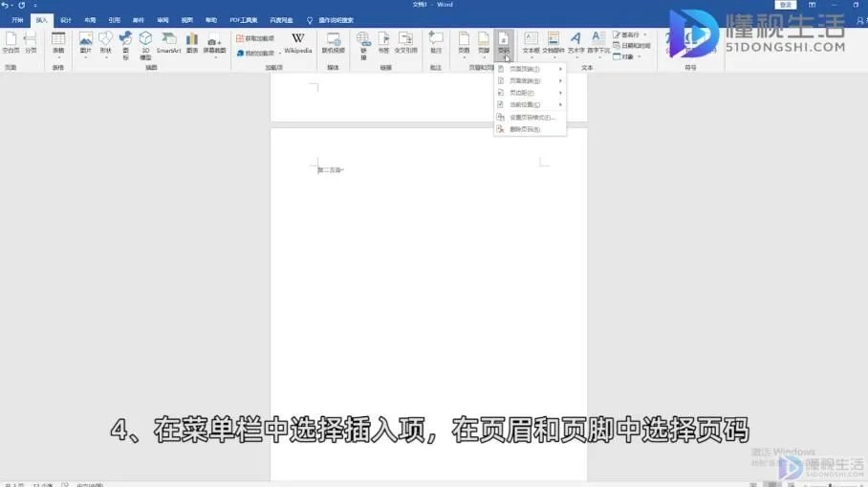868x487 pixels.
Task: Click the Undo arrow in the title bar
Action: click(x=5, y=5)
